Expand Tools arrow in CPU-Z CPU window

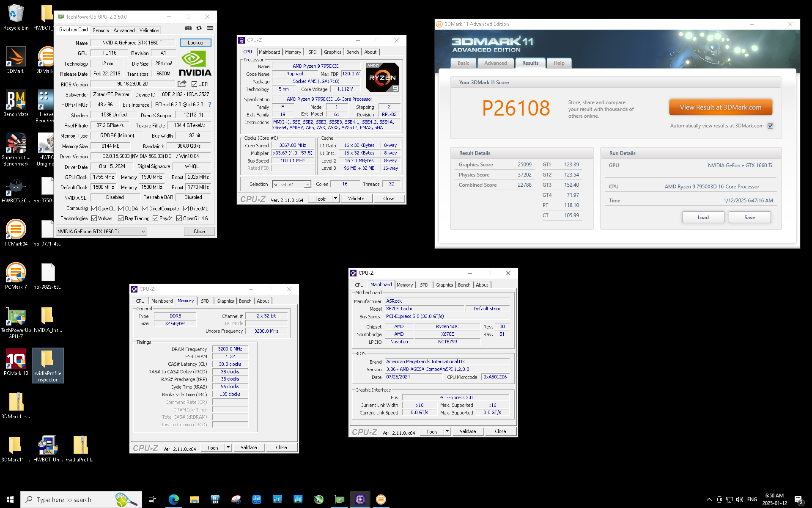coord(335,199)
